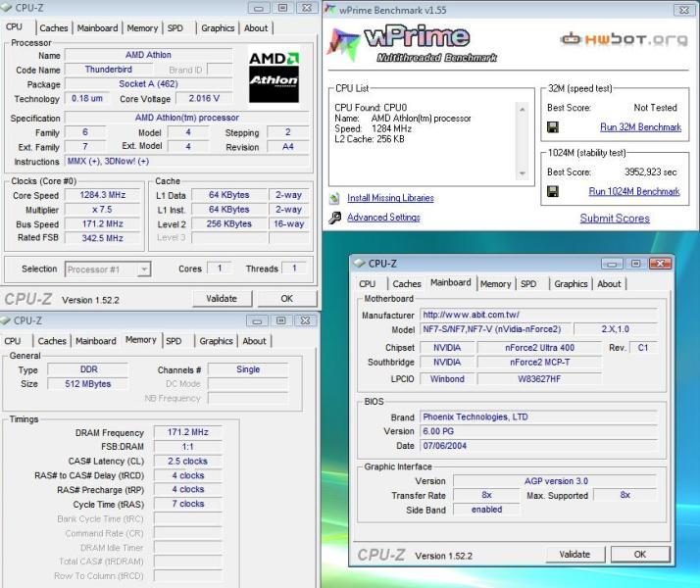700x588 pixels.
Task: Open the Processor #1 selection dropdown
Action: click(144, 269)
